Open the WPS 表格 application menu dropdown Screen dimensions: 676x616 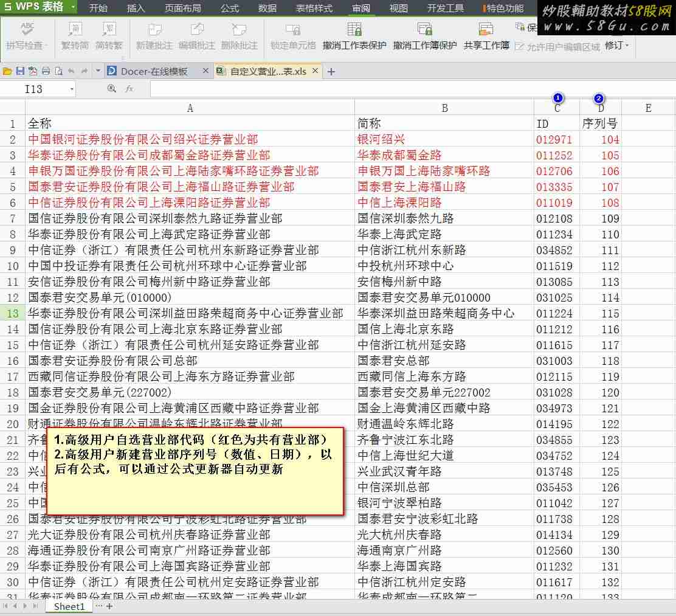click(x=74, y=7)
